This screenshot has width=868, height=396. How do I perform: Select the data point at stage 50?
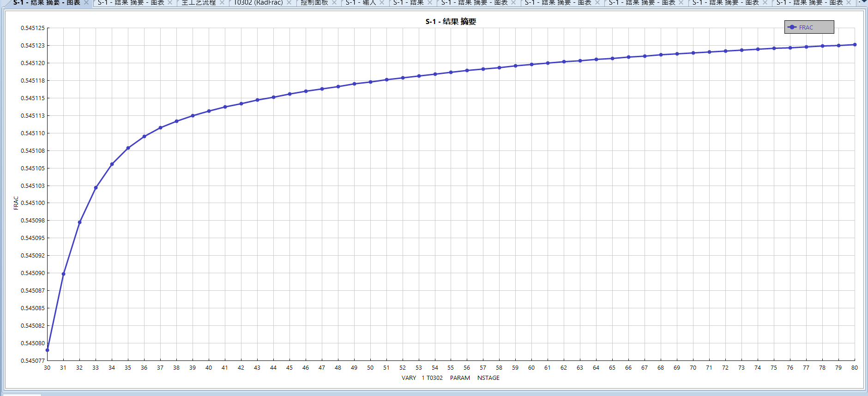click(370, 82)
